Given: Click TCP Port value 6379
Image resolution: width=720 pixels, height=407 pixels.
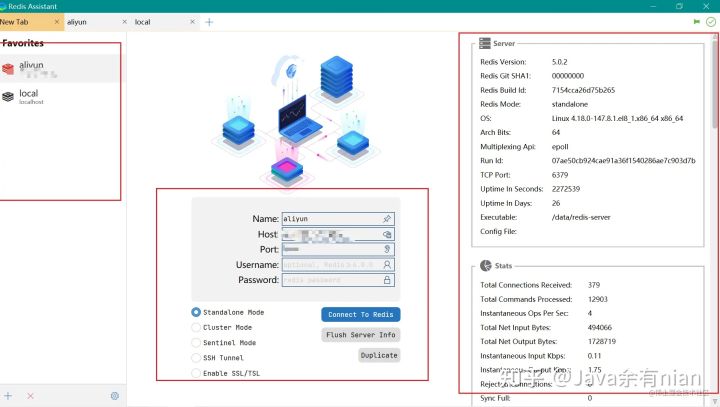Looking at the screenshot, I should [560, 175].
